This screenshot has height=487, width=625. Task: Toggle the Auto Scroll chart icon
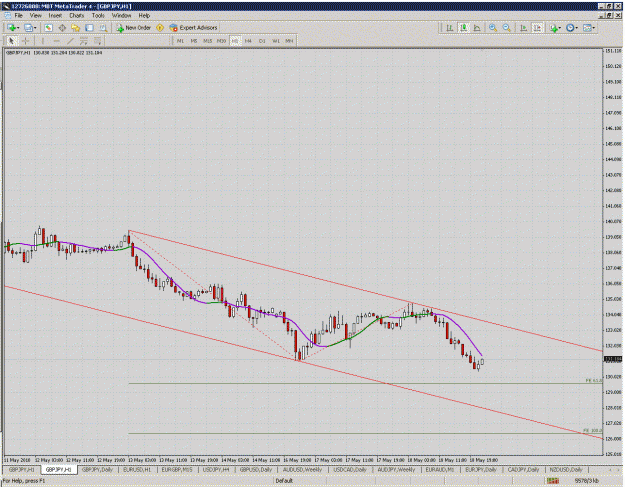pos(523,27)
